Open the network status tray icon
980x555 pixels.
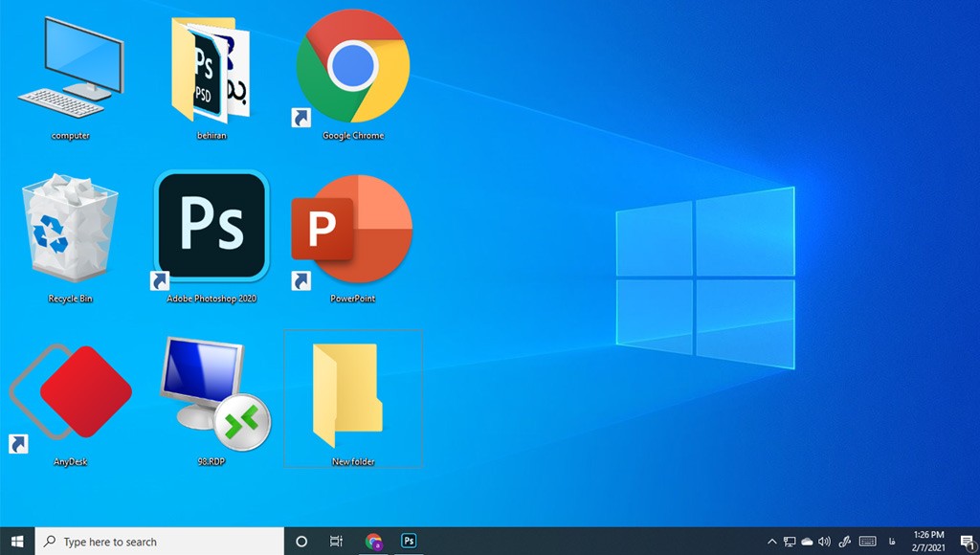tap(790, 541)
